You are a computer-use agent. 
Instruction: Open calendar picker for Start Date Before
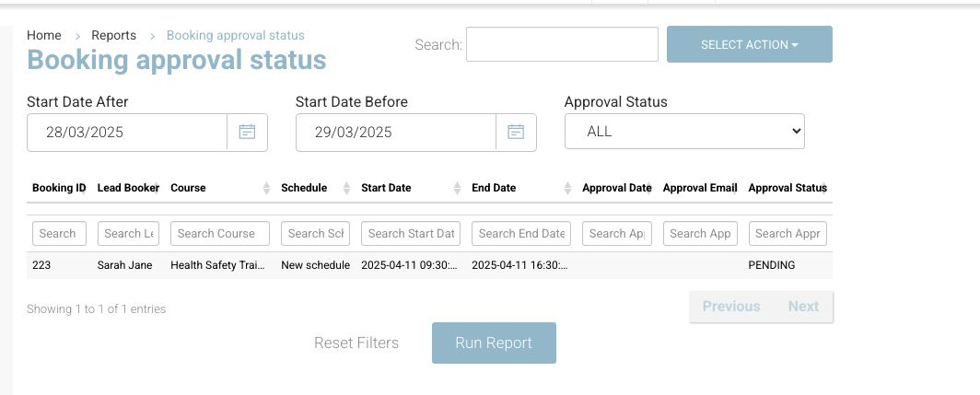516,132
